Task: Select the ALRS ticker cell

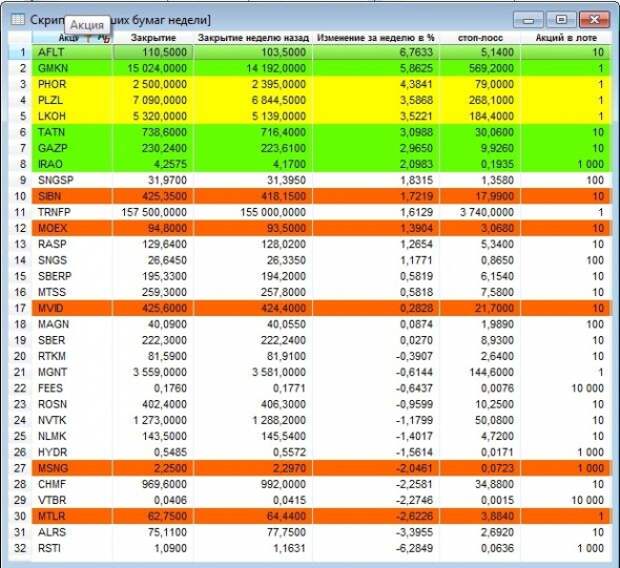Action: click(x=72, y=532)
